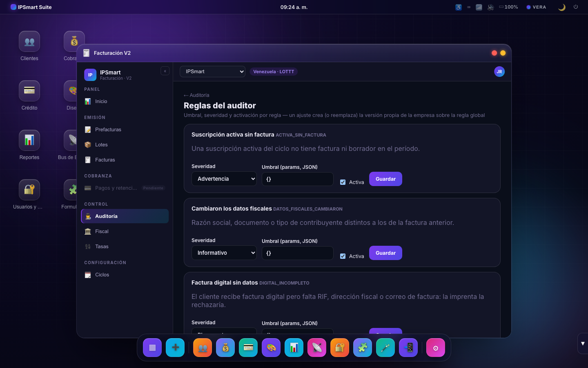Toggle the moon dark mode icon
The width and height of the screenshot is (588, 368).
point(562,7)
